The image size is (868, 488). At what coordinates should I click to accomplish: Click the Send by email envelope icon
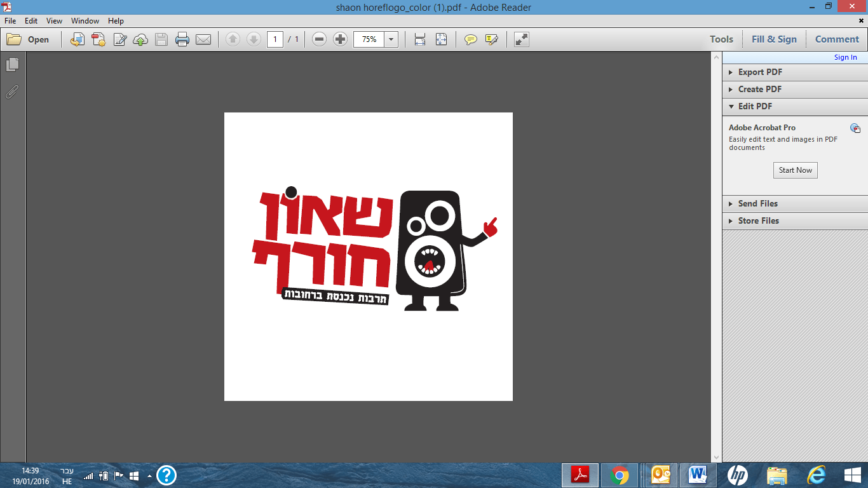click(x=203, y=39)
